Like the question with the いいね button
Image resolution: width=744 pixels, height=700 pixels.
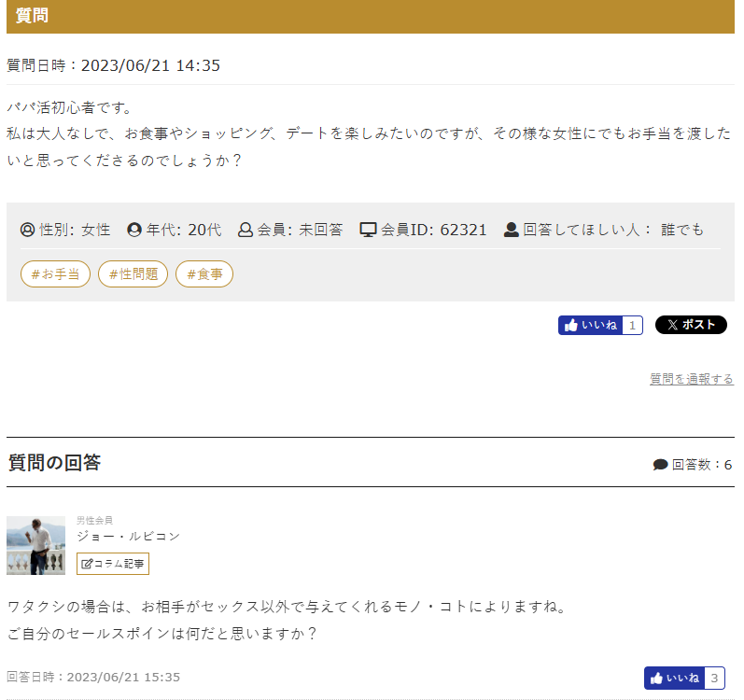(x=600, y=326)
